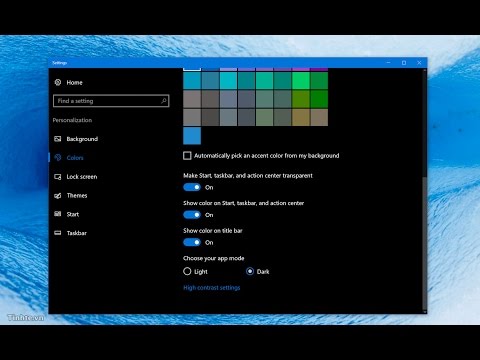The image size is (480, 360).
Task: Turn off Start and taskbar transparency toggle
Action: 192,187
